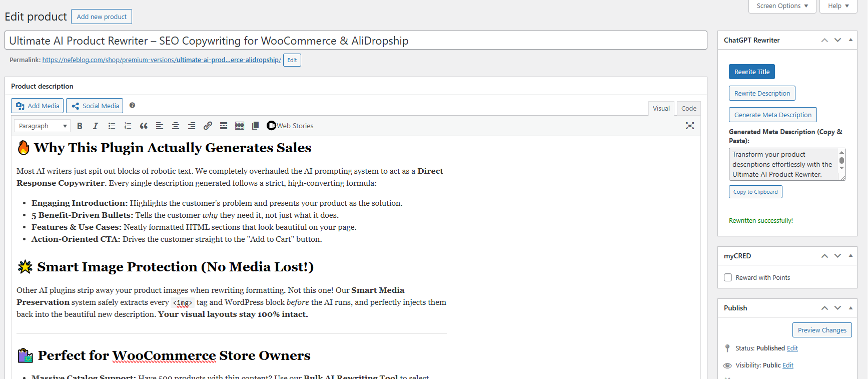Apply italic formatting in editor toolbar

tap(96, 126)
